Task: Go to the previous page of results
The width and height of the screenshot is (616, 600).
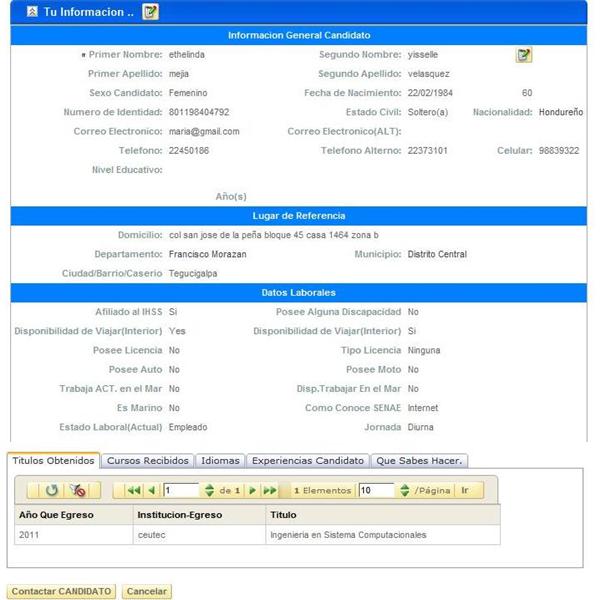Action: [152, 491]
